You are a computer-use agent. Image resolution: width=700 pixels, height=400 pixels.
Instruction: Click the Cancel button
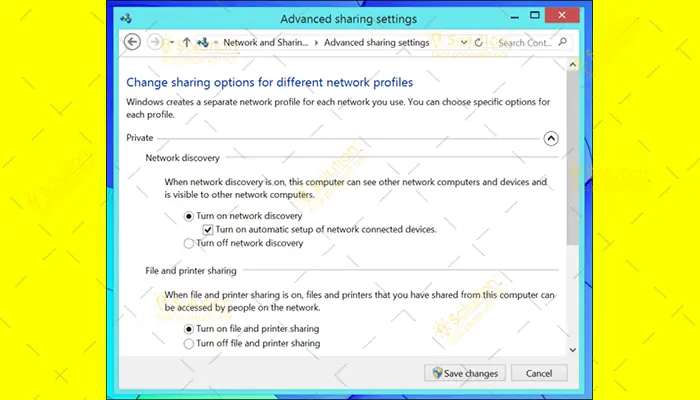[x=539, y=373]
